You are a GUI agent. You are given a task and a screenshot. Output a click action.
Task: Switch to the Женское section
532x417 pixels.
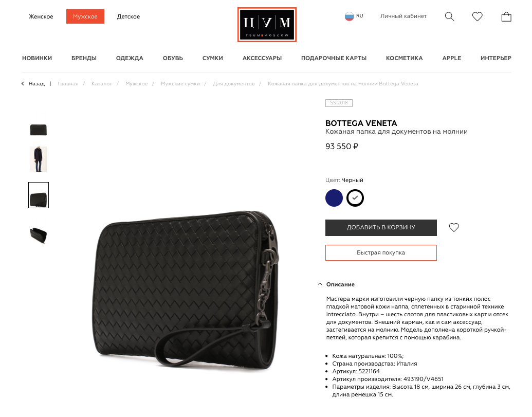tap(41, 16)
